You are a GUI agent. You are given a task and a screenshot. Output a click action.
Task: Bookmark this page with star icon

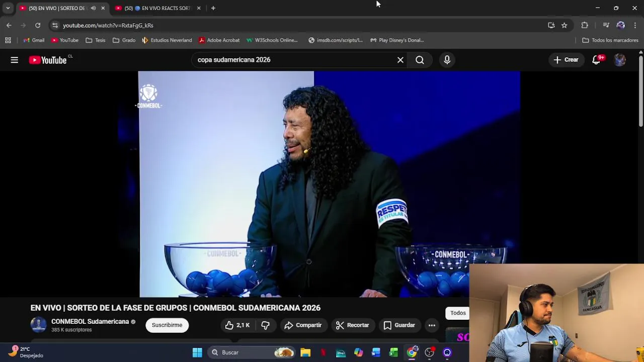click(565, 25)
